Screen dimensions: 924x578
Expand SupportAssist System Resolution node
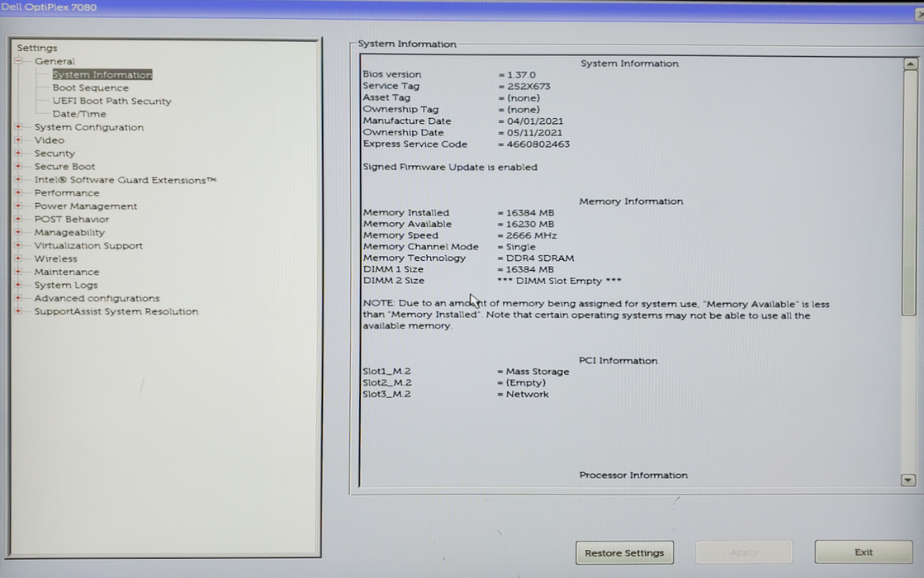tap(18, 311)
